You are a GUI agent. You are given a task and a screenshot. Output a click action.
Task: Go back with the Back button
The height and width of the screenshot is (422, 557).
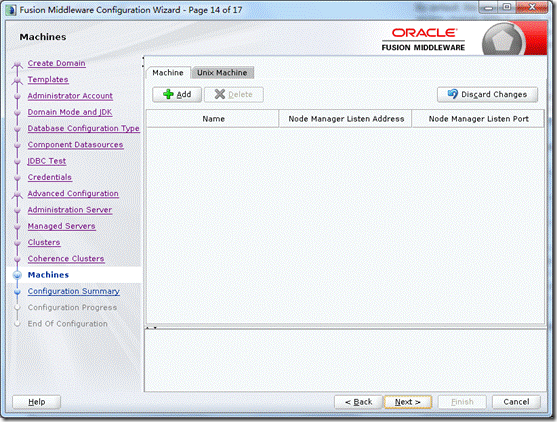[x=358, y=402]
